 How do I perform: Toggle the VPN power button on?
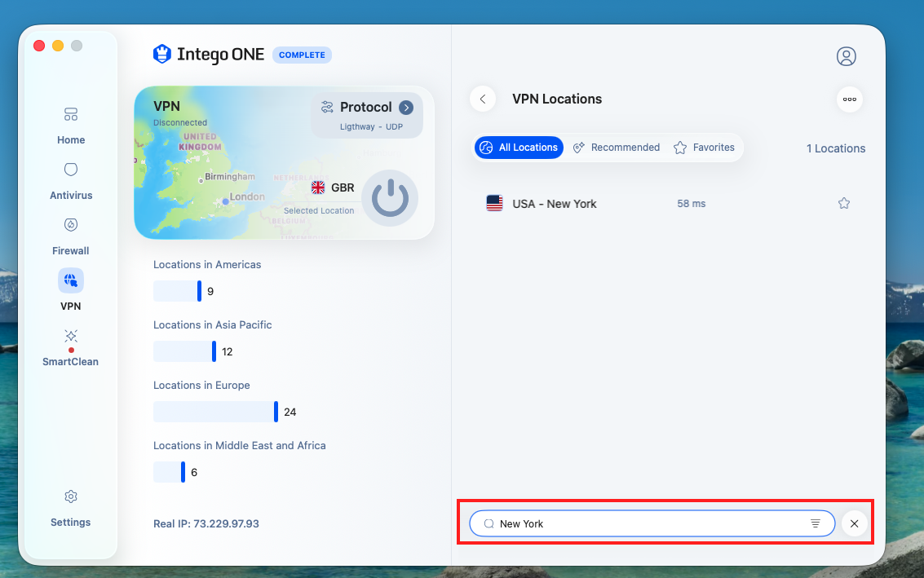coord(390,198)
